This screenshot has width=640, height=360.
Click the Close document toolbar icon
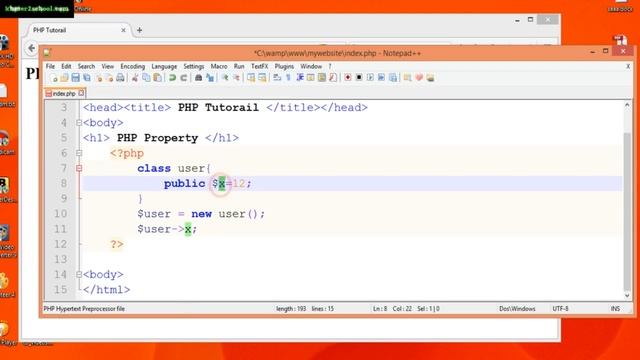(98, 78)
